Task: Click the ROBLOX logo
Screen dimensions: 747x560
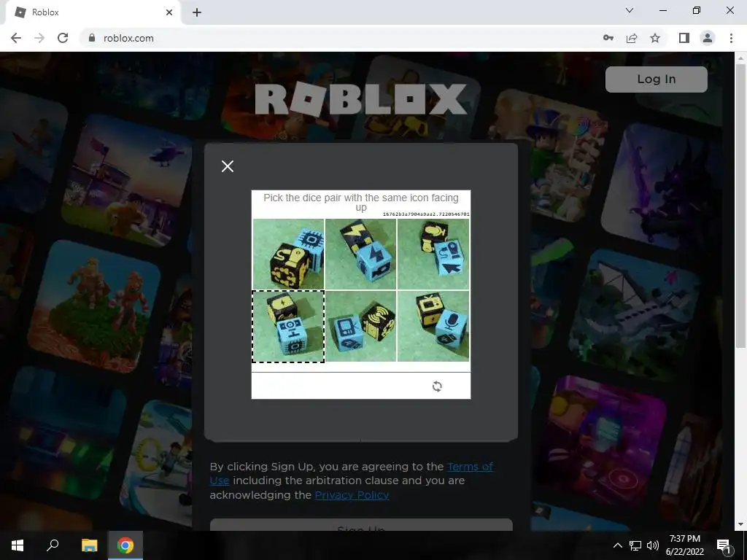Action: (360, 99)
